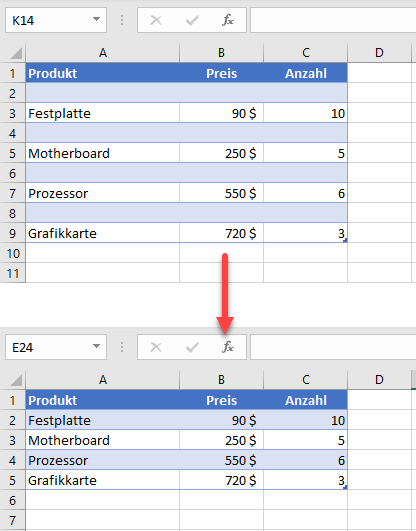The height and width of the screenshot is (531, 416).
Task: Click Anzahl header cell in the E24 sheet
Action: [306, 400]
